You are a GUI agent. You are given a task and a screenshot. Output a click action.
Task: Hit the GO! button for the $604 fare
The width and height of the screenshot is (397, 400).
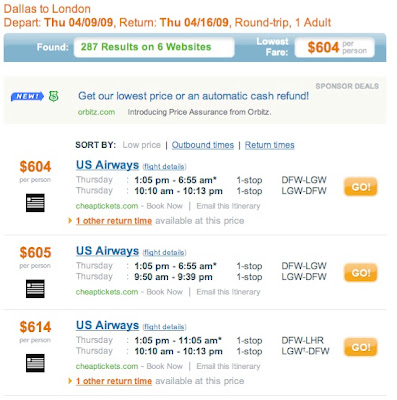[361, 187]
